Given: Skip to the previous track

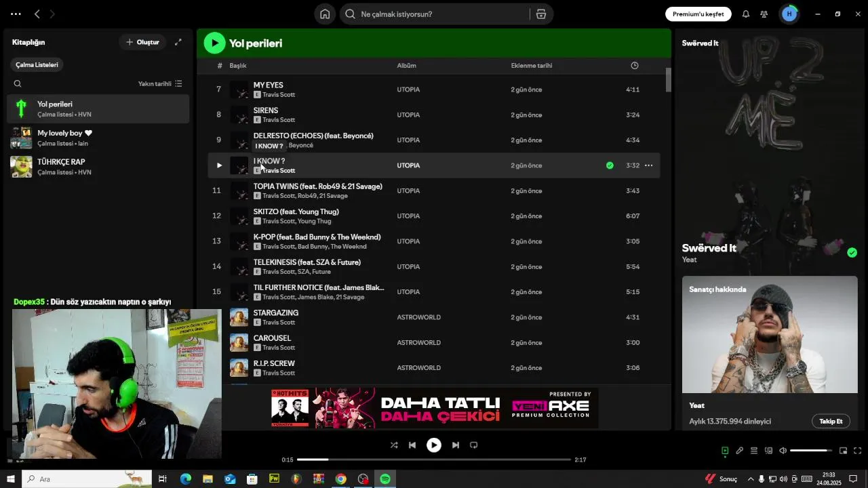Looking at the screenshot, I should (x=412, y=445).
